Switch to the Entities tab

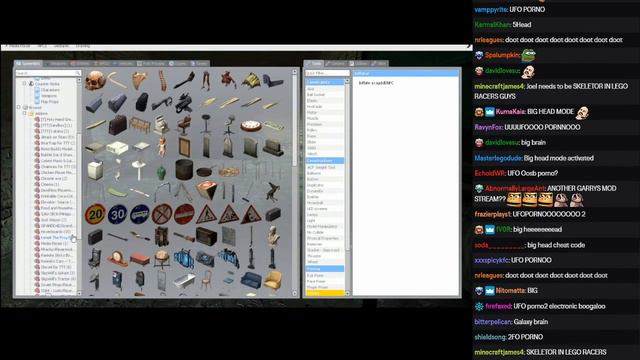point(80,64)
